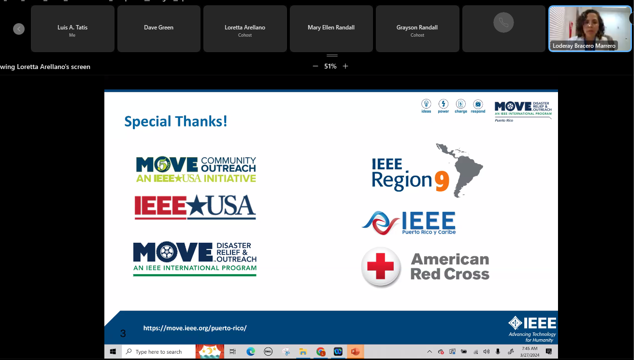Click the battery icon in system tray

464,352
